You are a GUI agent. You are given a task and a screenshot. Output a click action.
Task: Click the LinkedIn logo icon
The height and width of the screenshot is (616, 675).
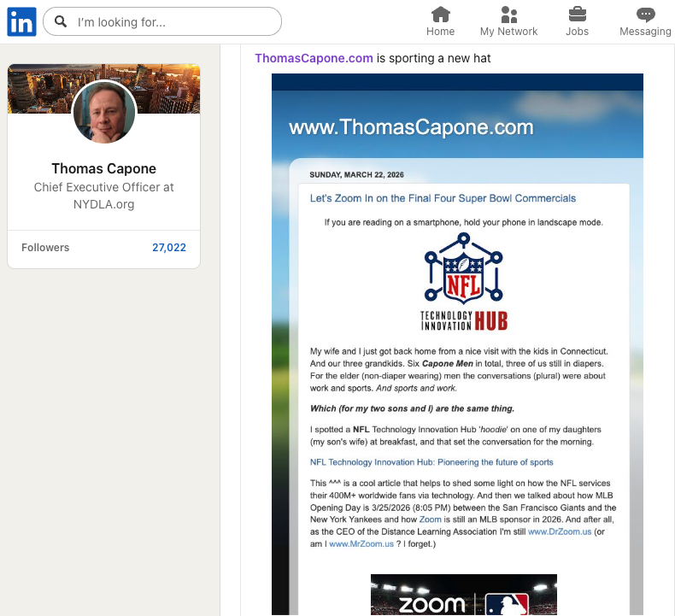pos(21,22)
